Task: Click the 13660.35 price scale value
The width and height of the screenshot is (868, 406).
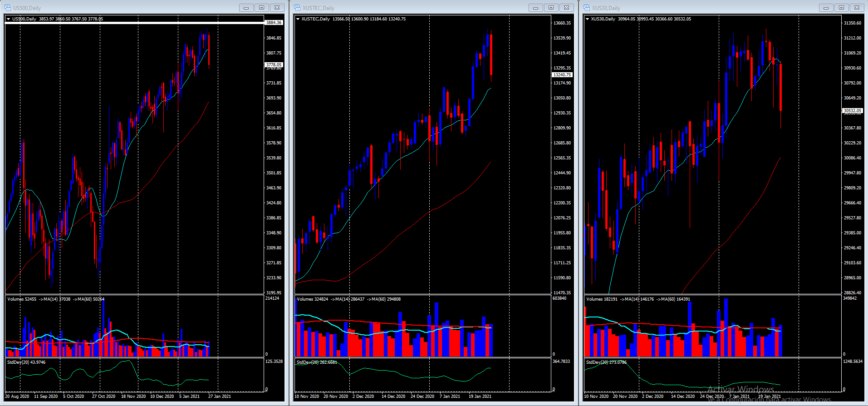Action: tap(562, 23)
